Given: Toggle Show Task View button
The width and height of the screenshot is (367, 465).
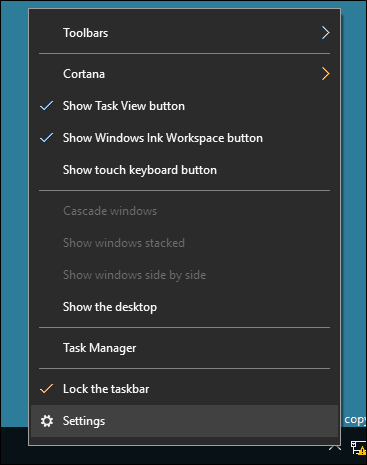Looking at the screenshot, I should pos(184,106).
